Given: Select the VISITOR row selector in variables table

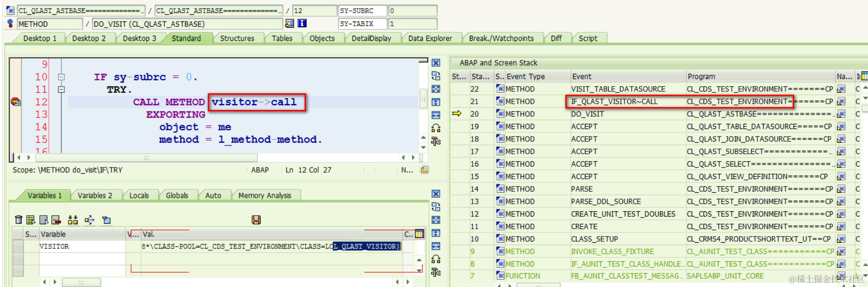Looking at the screenshot, I should point(18,247).
